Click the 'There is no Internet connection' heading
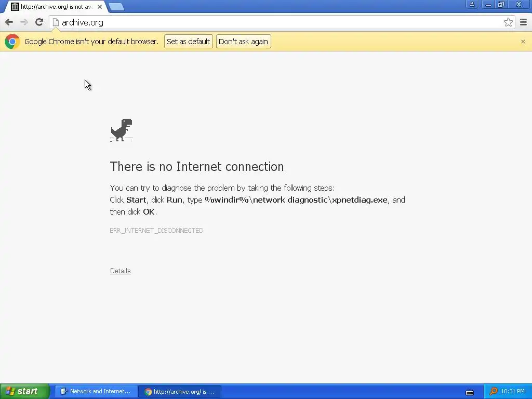532x399 pixels. point(197,167)
